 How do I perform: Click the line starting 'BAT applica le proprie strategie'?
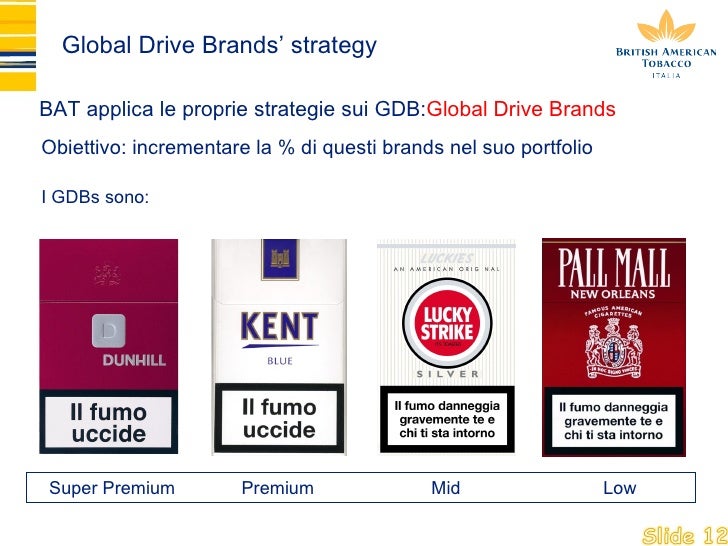tap(327, 110)
